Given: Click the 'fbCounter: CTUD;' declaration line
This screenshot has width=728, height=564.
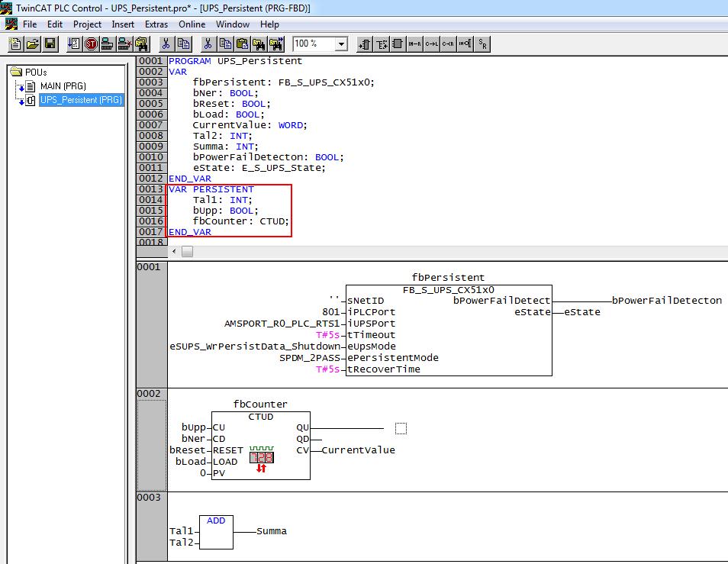Looking at the screenshot, I should tap(241, 221).
